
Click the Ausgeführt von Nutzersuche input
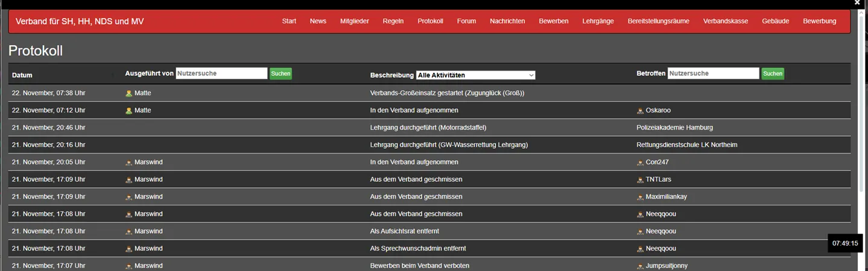click(x=221, y=73)
